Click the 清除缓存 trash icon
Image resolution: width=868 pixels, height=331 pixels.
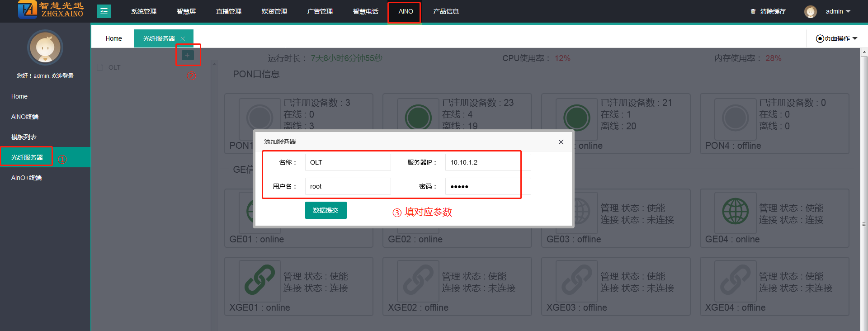753,11
